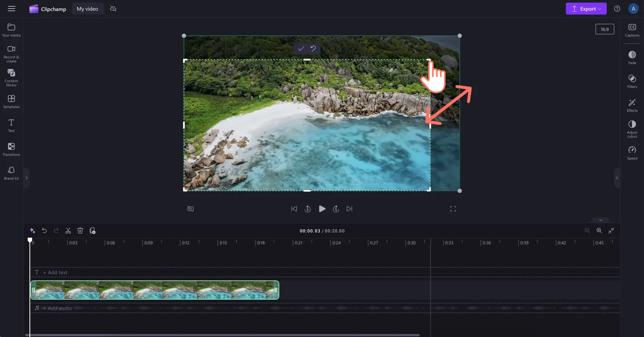The width and height of the screenshot is (644, 337).
Task: Click the top-right crop corner handle
Action: [429, 60]
